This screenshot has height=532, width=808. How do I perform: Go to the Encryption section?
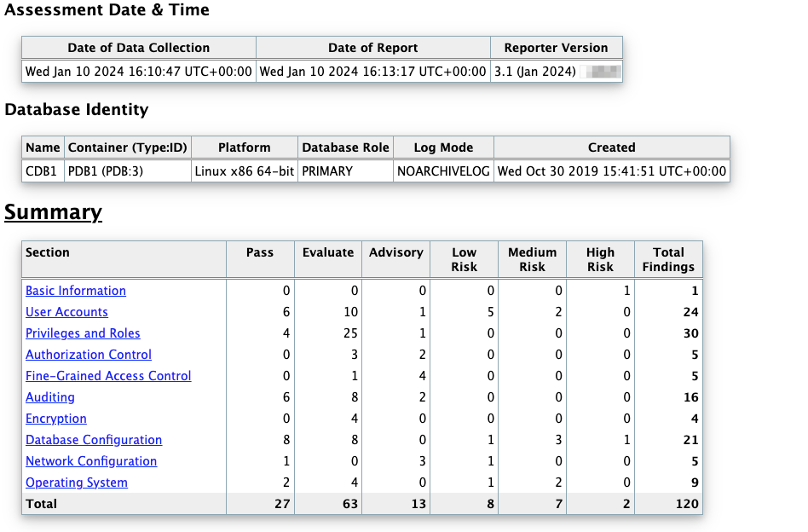point(56,419)
